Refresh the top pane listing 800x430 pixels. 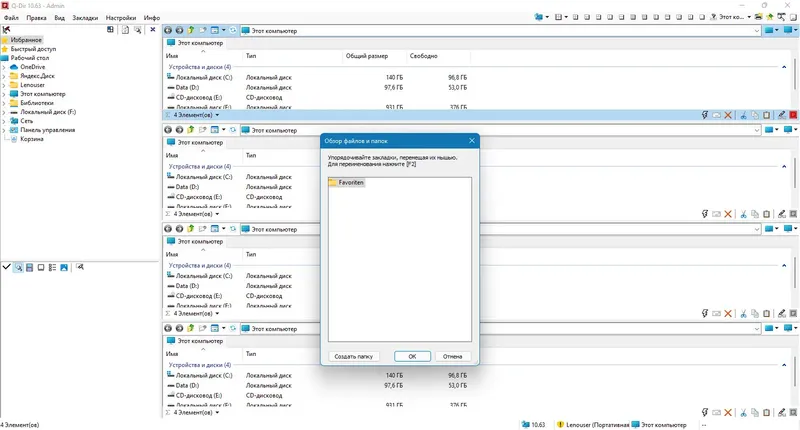click(233, 30)
